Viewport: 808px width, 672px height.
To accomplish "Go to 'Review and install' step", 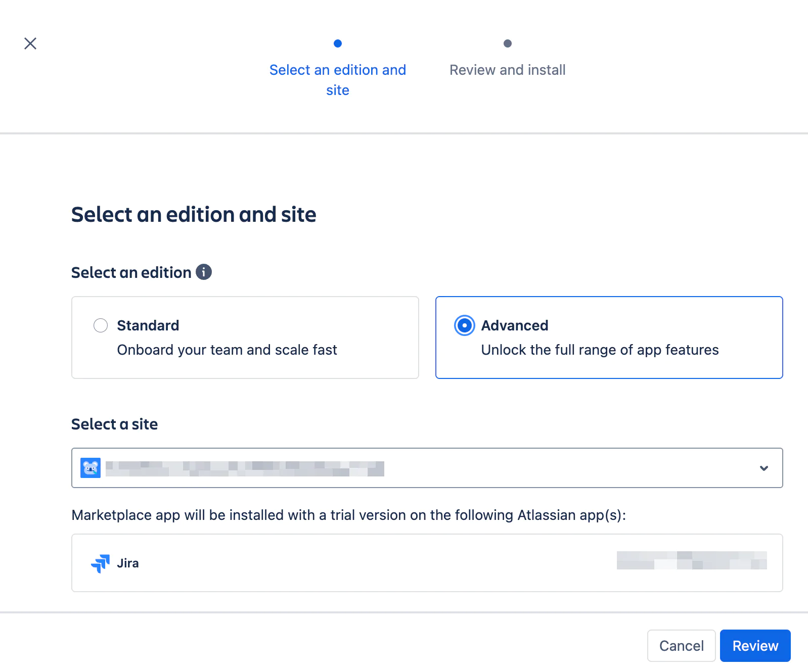I will pos(508,70).
